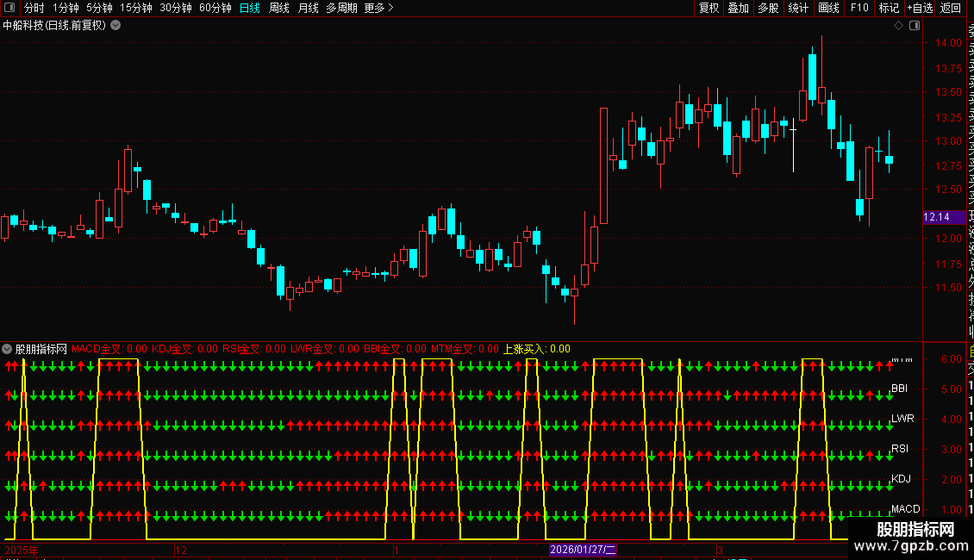Select the 1分钟 period

[66, 8]
